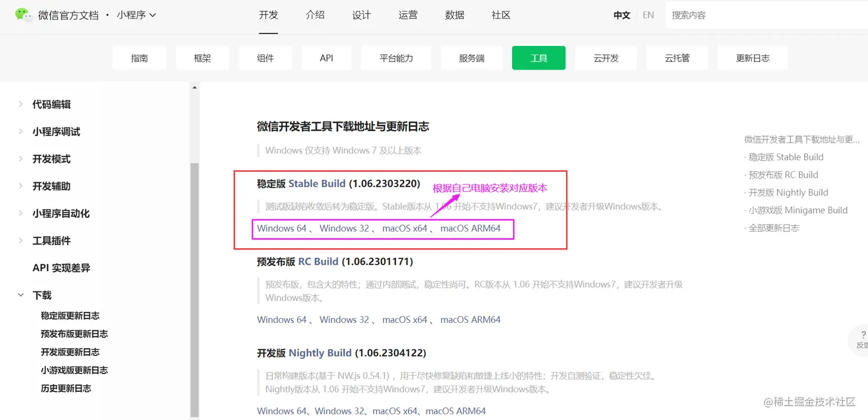Select the 介绍 top navigation tab

315,15
